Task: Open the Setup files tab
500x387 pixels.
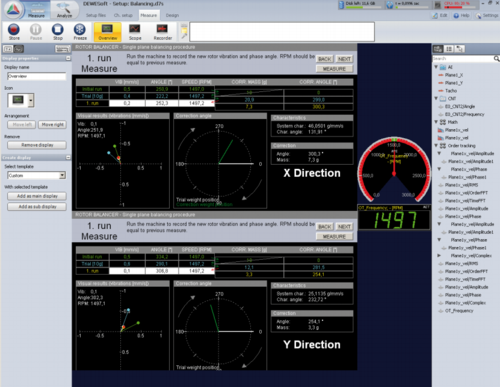Action: click(96, 15)
